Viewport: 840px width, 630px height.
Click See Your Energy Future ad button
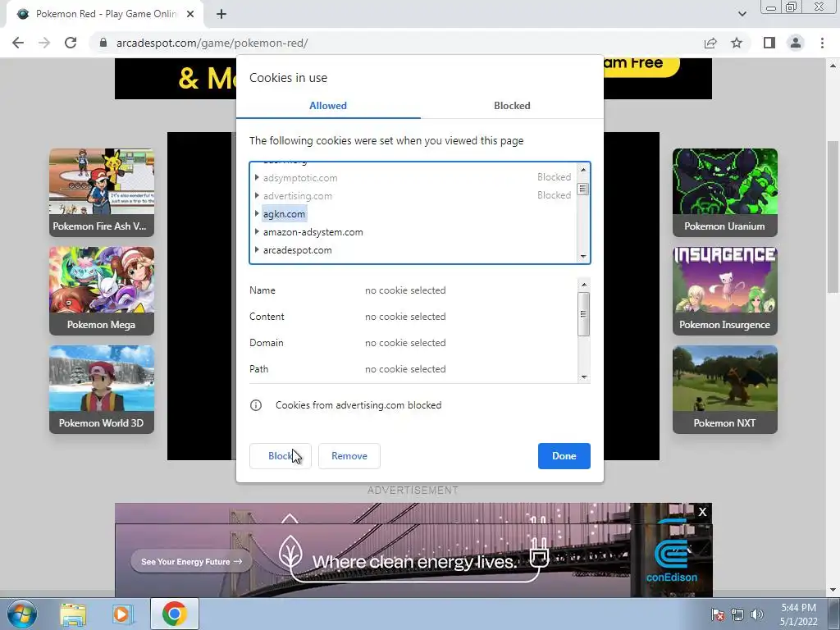coord(191,561)
